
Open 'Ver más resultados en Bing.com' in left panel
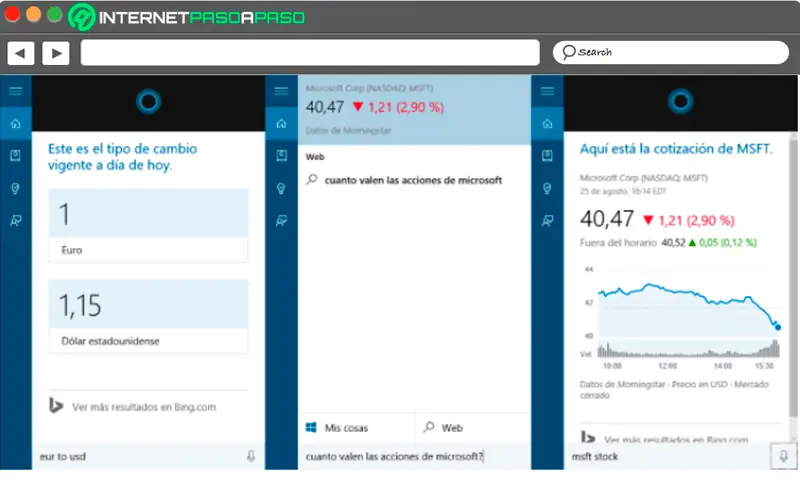[144, 407]
